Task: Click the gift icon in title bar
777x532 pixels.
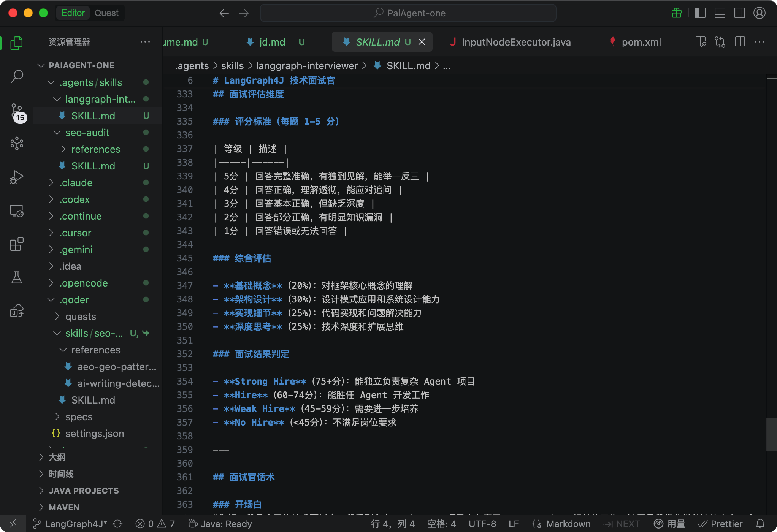Action: point(677,13)
